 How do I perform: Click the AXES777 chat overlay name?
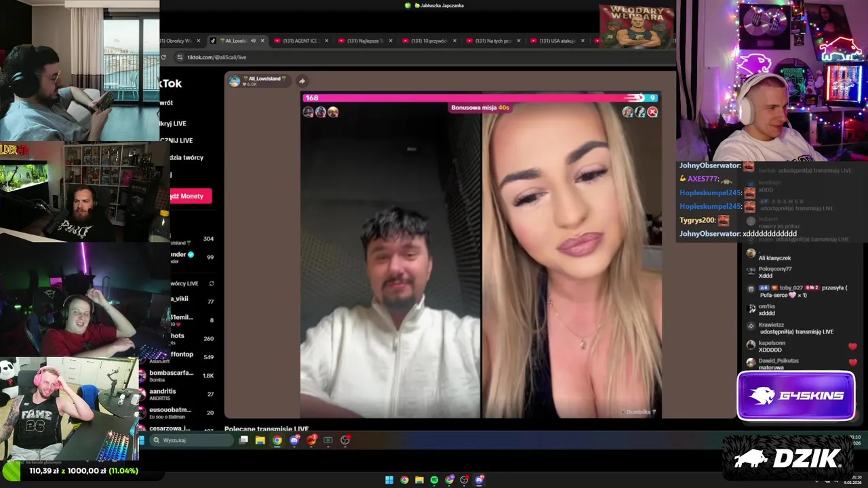point(703,179)
